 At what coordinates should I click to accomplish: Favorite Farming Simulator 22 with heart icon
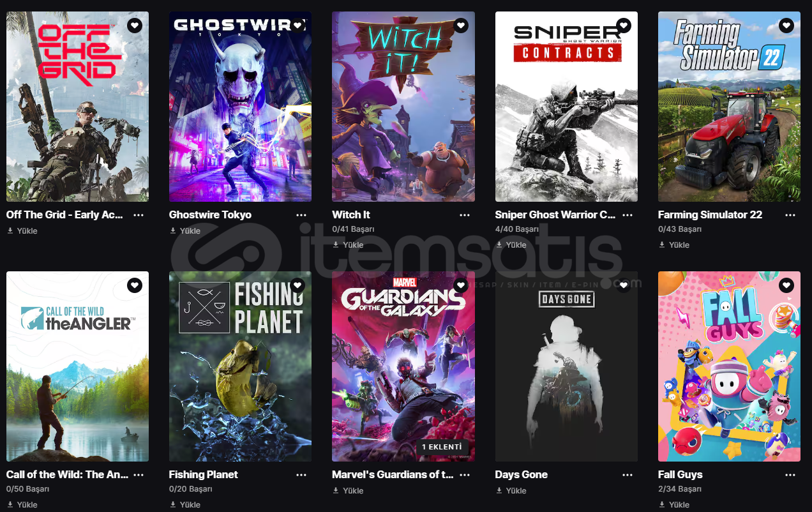click(x=787, y=26)
